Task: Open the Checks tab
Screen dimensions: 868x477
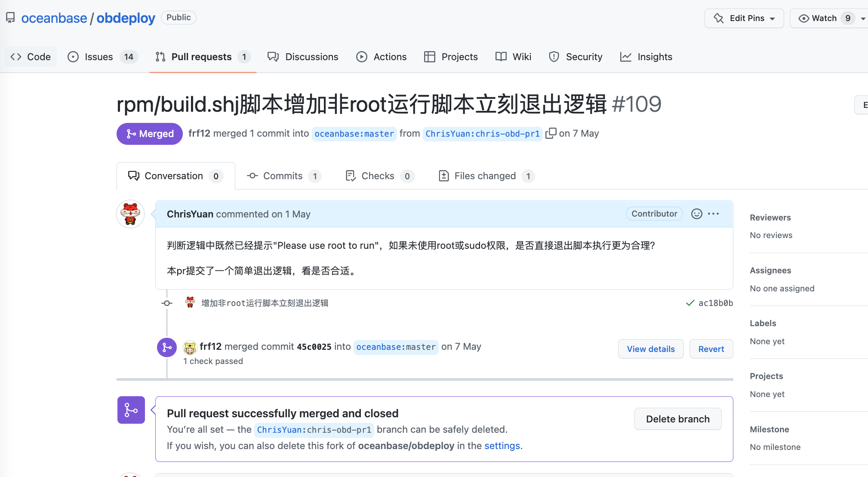Action: coord(378,176)
